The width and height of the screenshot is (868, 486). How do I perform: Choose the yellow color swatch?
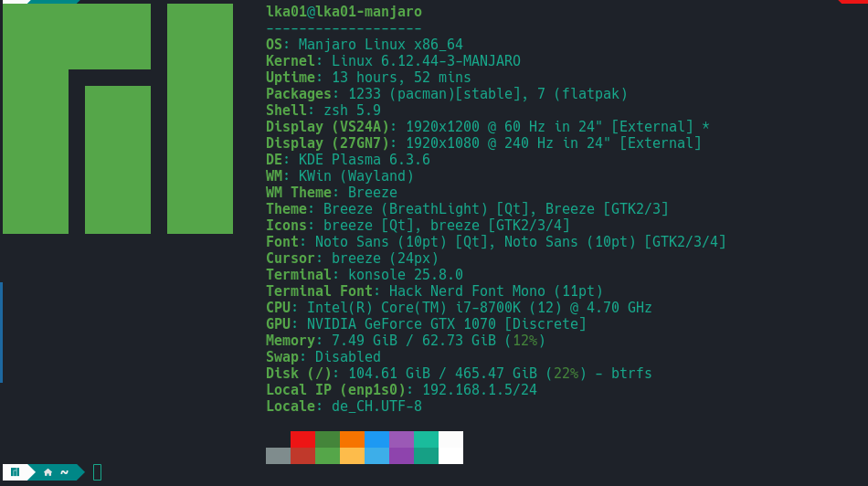click(352, 456)
